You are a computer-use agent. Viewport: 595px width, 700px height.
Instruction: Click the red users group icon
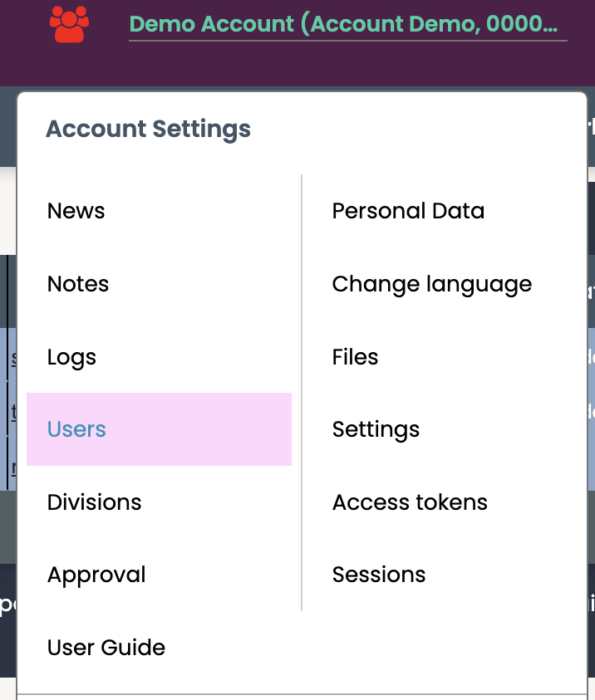point(69,24)
